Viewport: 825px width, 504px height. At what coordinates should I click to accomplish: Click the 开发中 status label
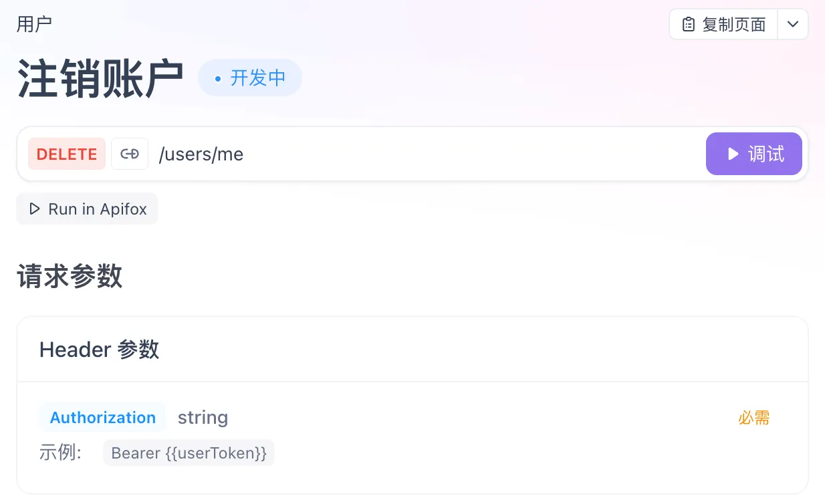click(258, 78)
